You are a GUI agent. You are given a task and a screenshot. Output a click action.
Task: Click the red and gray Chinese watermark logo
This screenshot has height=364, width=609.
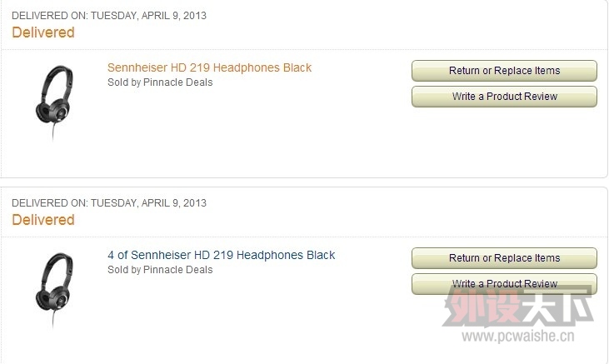[x=518, y=307]
